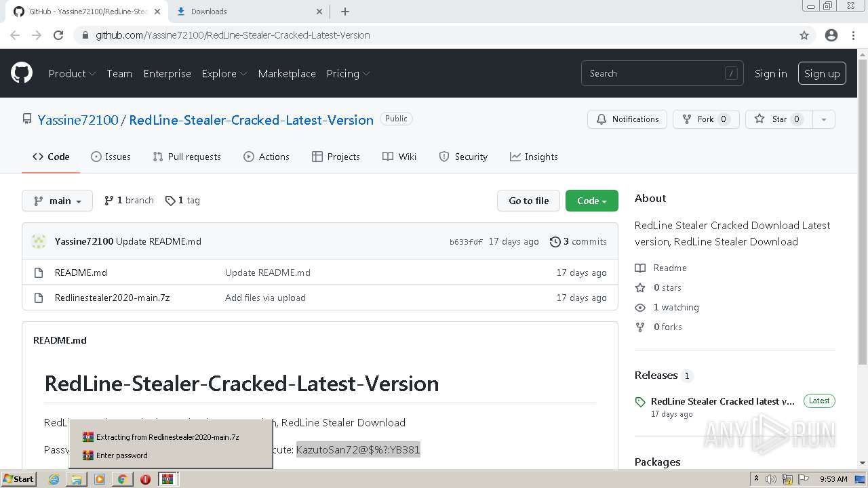Click the README.md file icon
The height and width of the screenshot is (488, 868).
point(39,272)
